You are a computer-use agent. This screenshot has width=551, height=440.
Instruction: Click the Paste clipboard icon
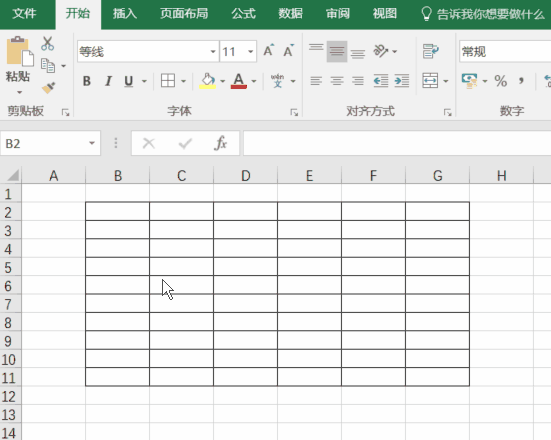coord(20,51)
